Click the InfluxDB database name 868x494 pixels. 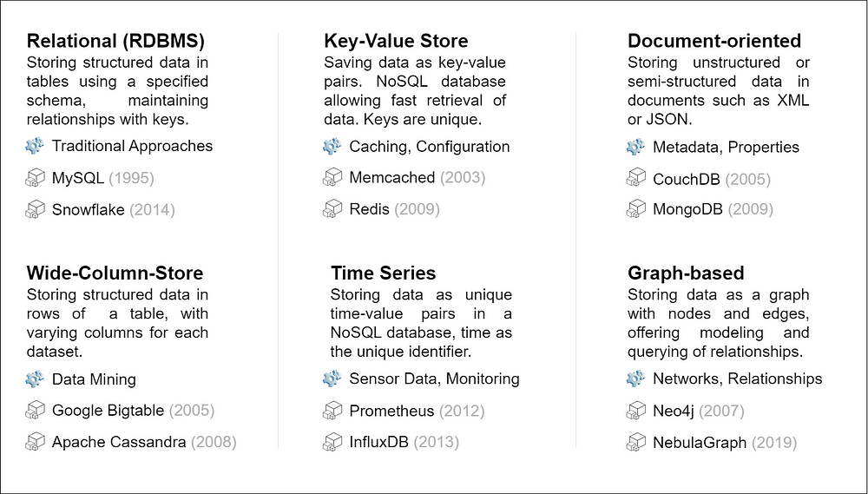click(x=378, y=442)
